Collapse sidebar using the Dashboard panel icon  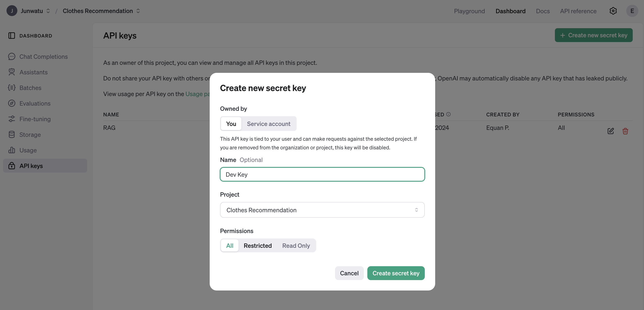11,36
